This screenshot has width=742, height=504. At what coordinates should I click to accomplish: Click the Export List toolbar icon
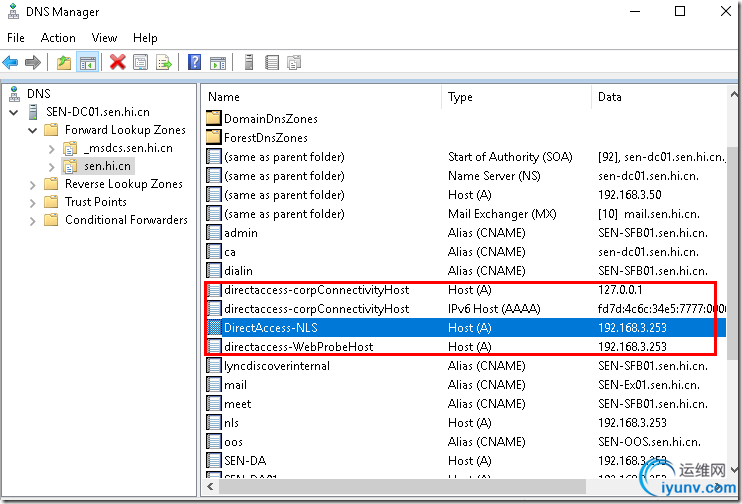point(163,62)
